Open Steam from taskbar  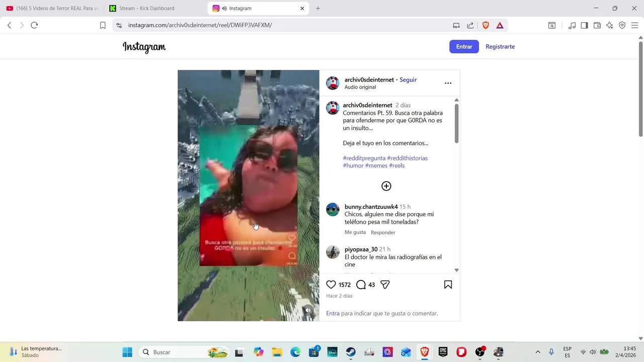351,352
